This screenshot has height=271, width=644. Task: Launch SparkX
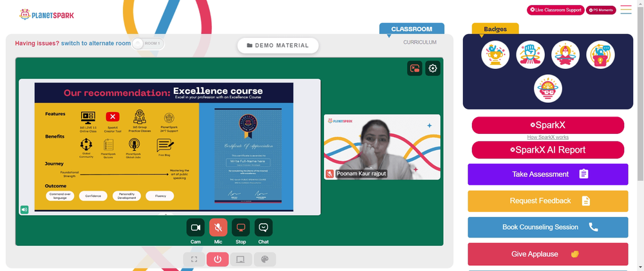click(548, 126)
